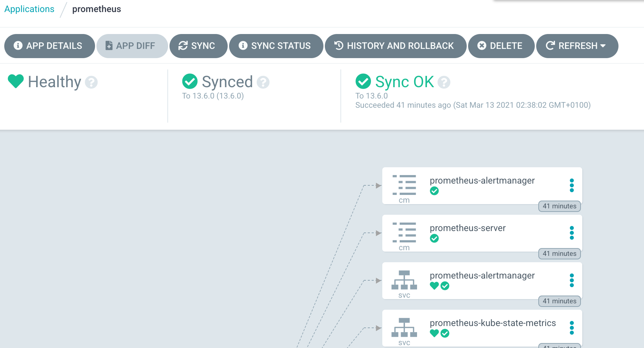Open the APP DIFF view
This screenshot has height=348, width=644.
132,46
